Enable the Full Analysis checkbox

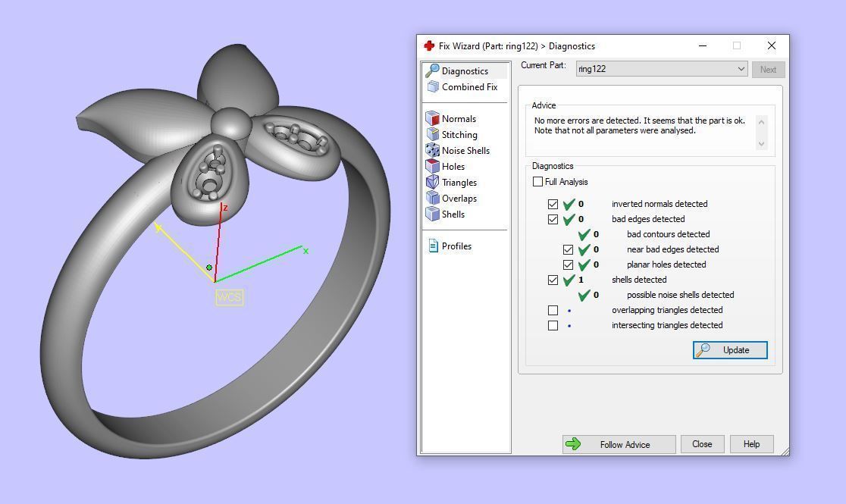pos(537,182)
